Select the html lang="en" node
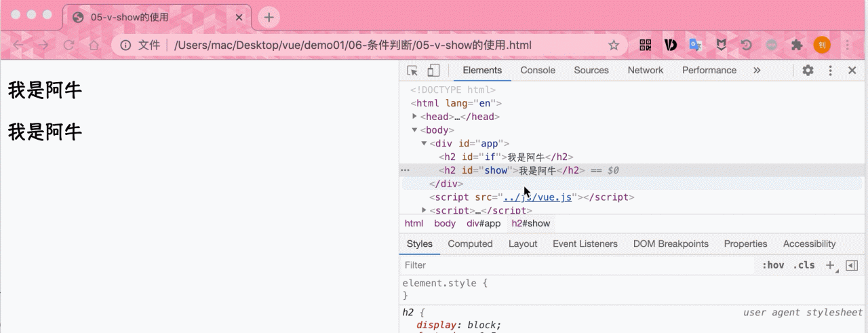Image resolution: width=868 pixels, height=333 pixels. [456, 103]
